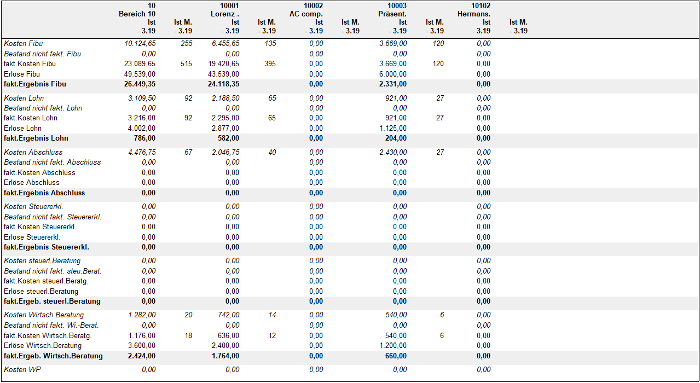
Task: Select the value 1.125,00 under Präsent.
Action: (393, 128)
